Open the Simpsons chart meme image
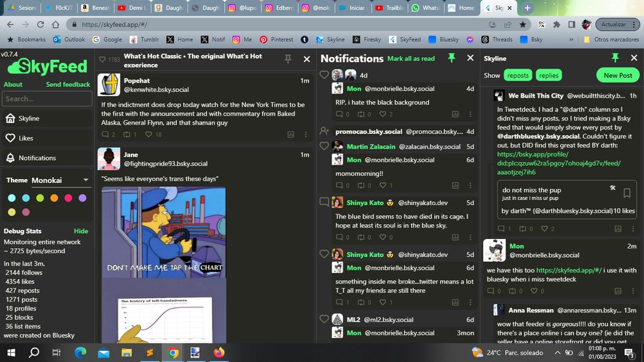 (164, 265)
